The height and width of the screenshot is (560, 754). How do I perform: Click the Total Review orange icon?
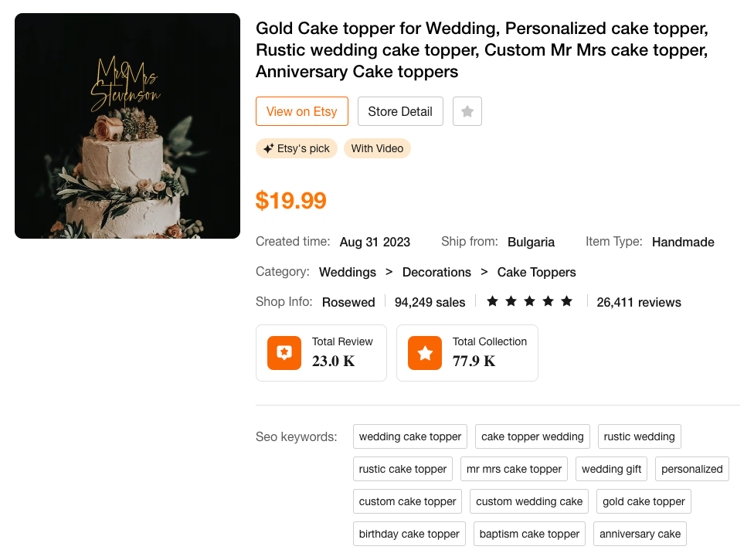point(284,353)
